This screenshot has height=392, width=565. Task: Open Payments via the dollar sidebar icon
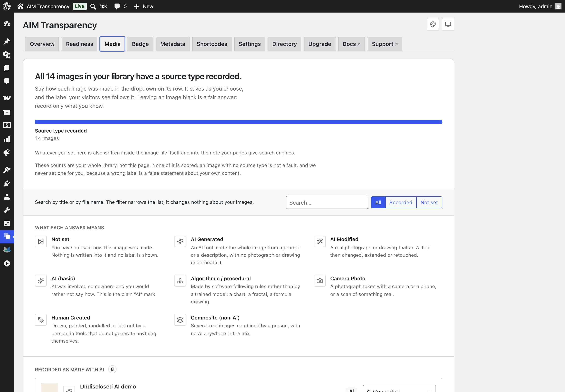tap(7, 125)
